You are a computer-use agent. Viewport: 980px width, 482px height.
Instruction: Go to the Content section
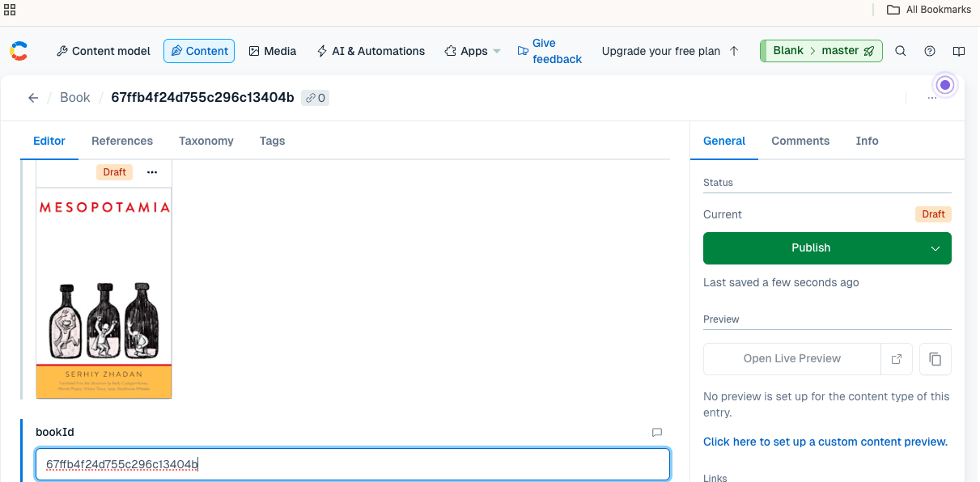tap(199, 51)
